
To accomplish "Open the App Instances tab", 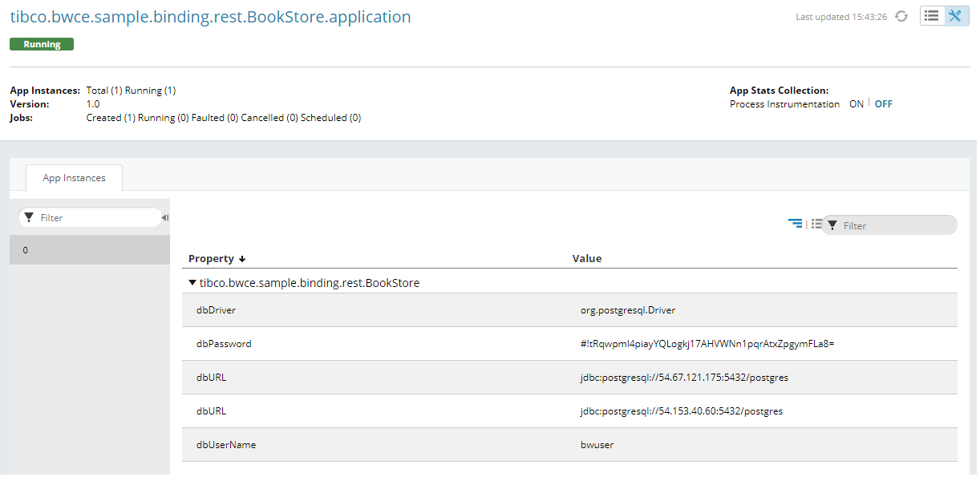I will pos(74,178).
